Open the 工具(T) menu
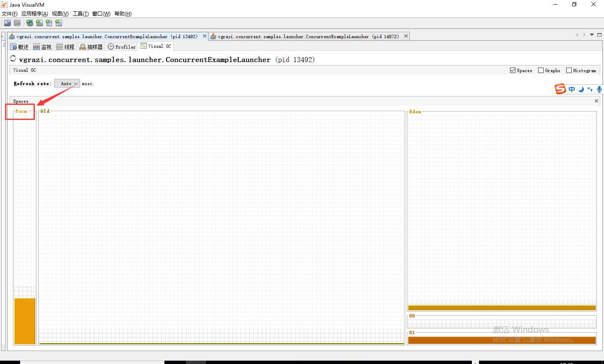604x364 pixels. [x=81, y=14]
